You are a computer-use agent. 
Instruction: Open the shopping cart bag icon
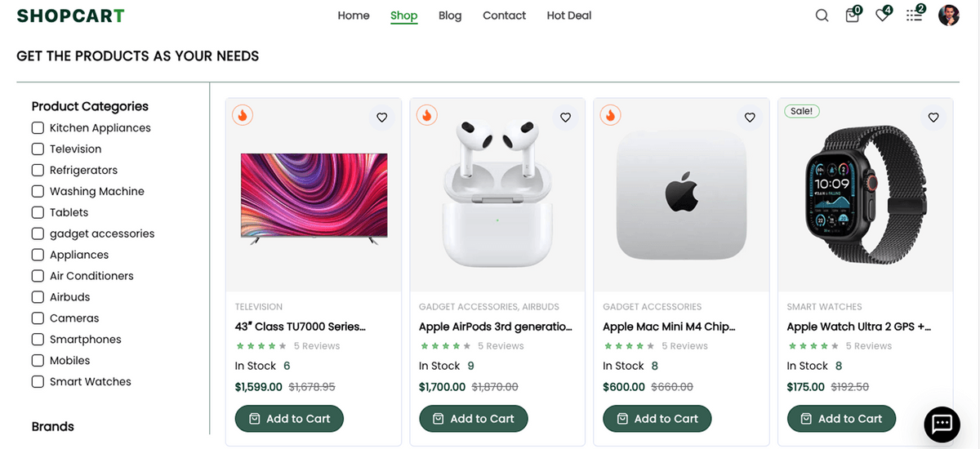pyautogui.click(x=852, y=16)
